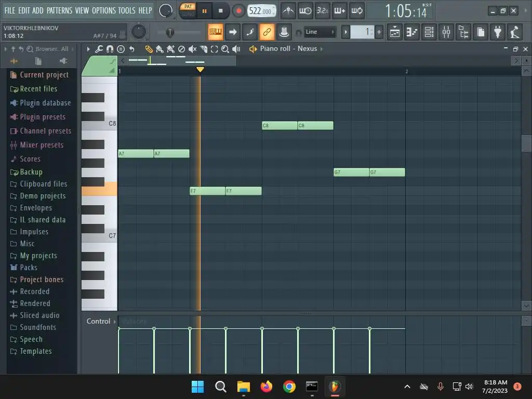Open the OPTIONS menu
Screen dimensions: 532x399
(104, 10)
